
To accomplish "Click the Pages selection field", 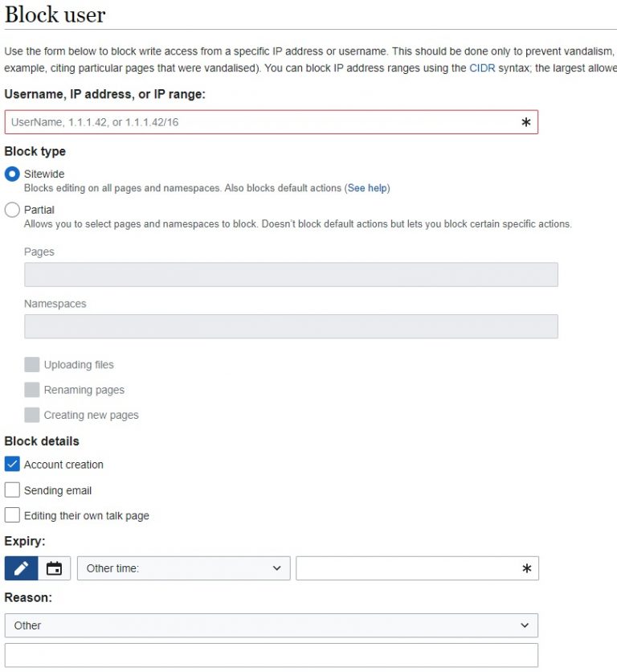I will click(292, 274).
